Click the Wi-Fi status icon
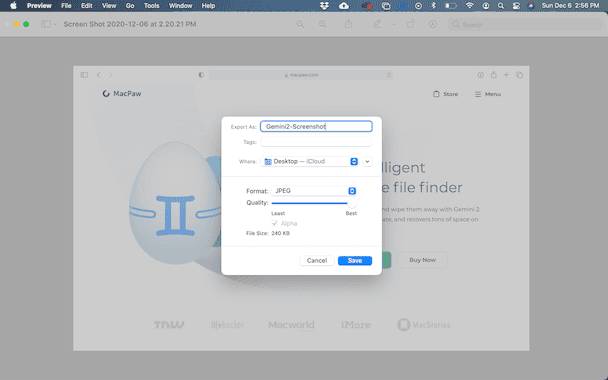The height and width of the screenshot is (380, 608). point(470,5)
